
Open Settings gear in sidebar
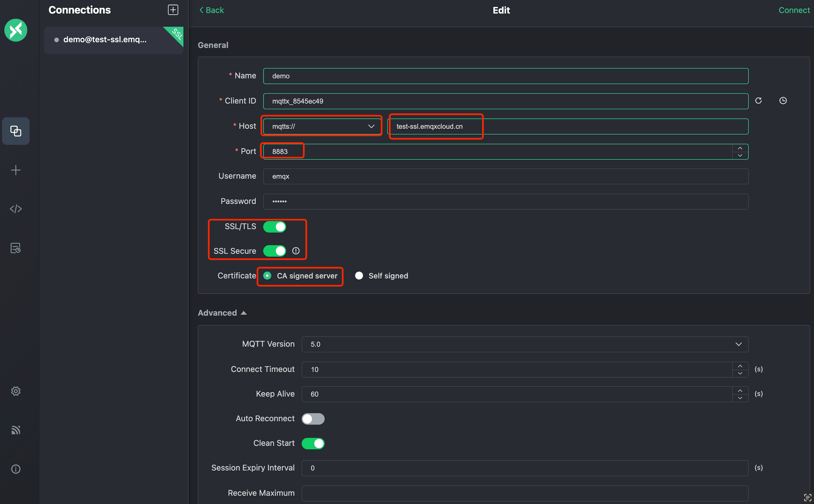[x=16, y=391]
